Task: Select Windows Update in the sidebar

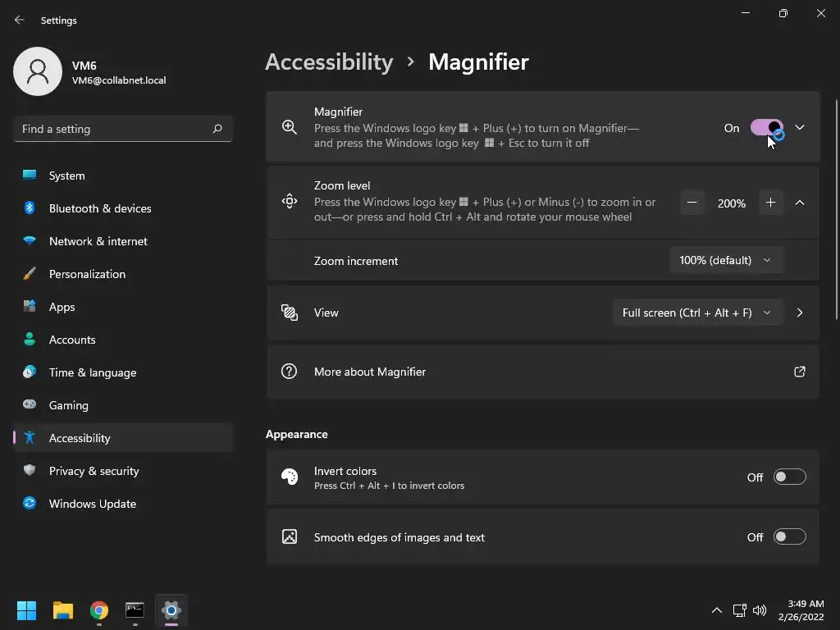Action: [x=92, y=504]
